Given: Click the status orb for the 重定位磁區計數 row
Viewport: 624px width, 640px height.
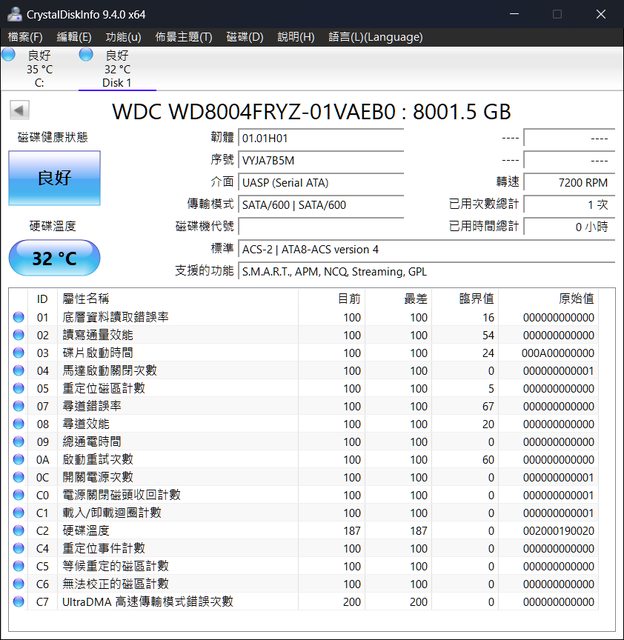Looking at the screenshot, I should [x=18, y=388].
